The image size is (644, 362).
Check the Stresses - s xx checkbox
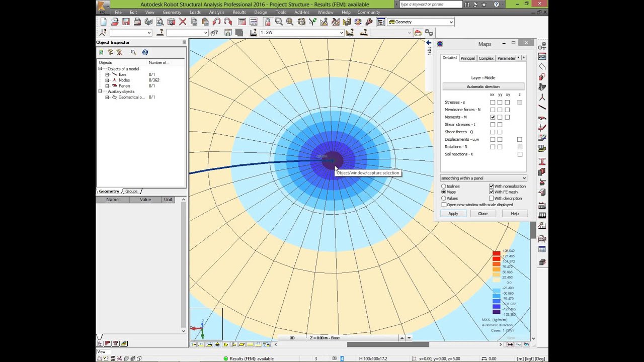point(493,102)
